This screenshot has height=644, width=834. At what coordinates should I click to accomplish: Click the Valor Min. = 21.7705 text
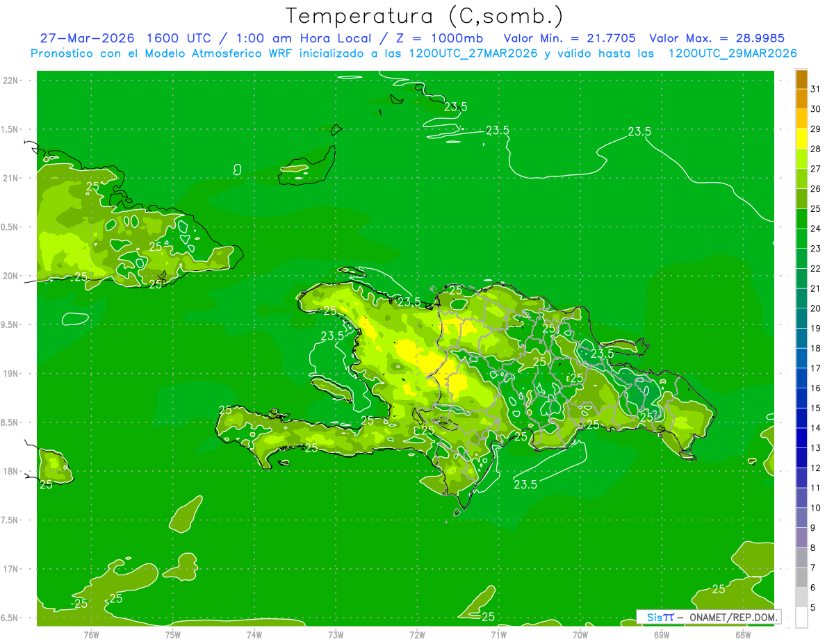(570, 38)
